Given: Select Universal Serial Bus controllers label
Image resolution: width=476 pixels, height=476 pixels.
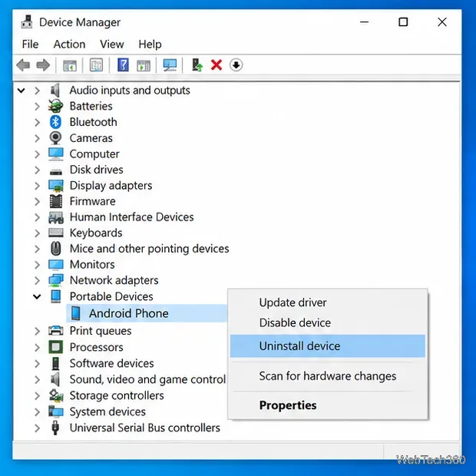Looking at the screenshot, I should (145, 428).
